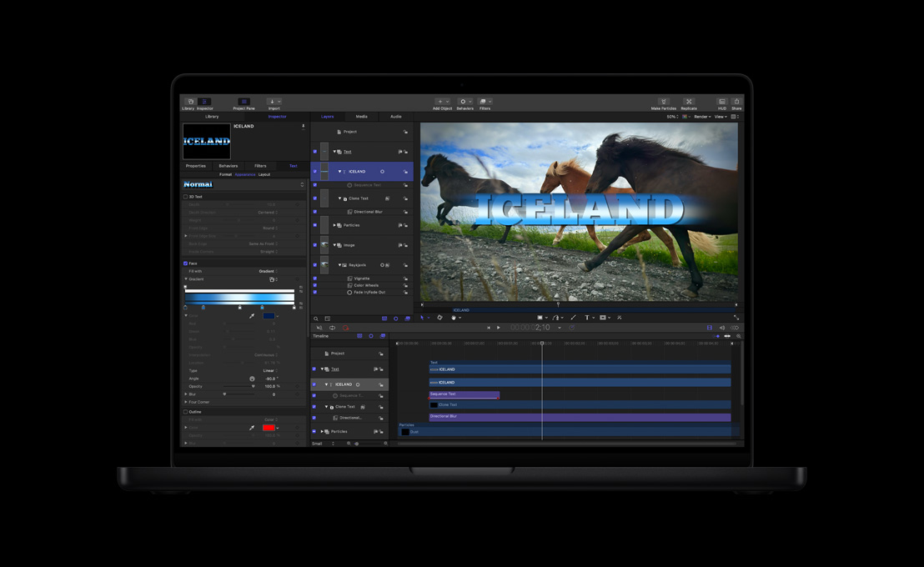This screenshot has height=567, width=924.
Task: Collapse the Clone Text group in Layers
Action: pos(339,198)
